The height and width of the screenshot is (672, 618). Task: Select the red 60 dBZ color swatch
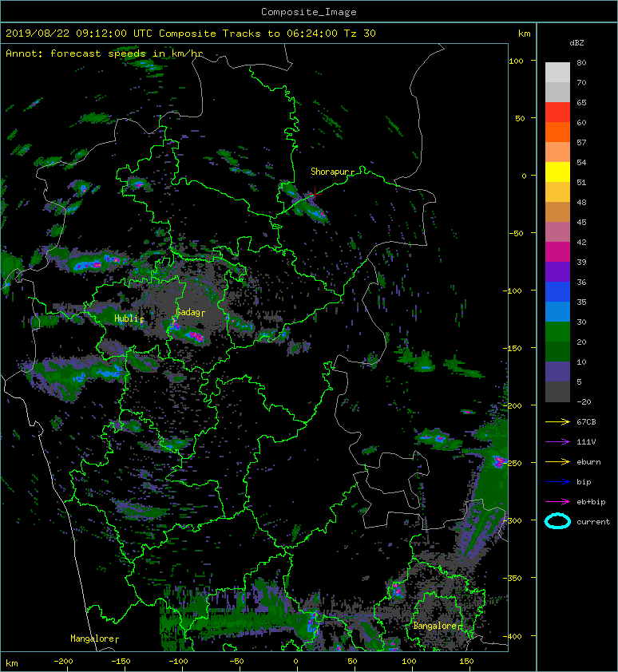click(557, 113)
